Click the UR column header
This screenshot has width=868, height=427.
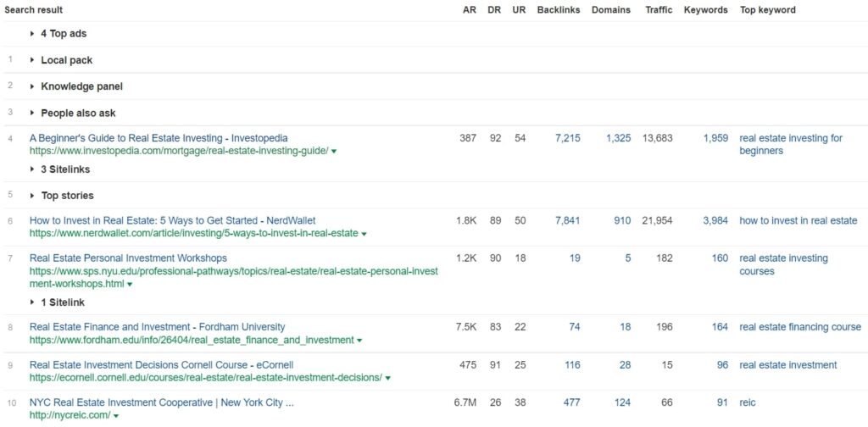(520, 10)
